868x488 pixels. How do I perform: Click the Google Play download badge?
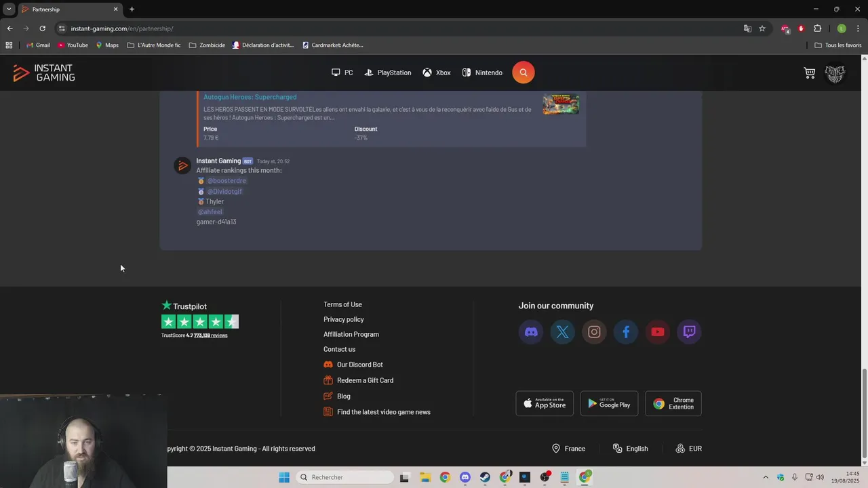click(x=609, y=403)
